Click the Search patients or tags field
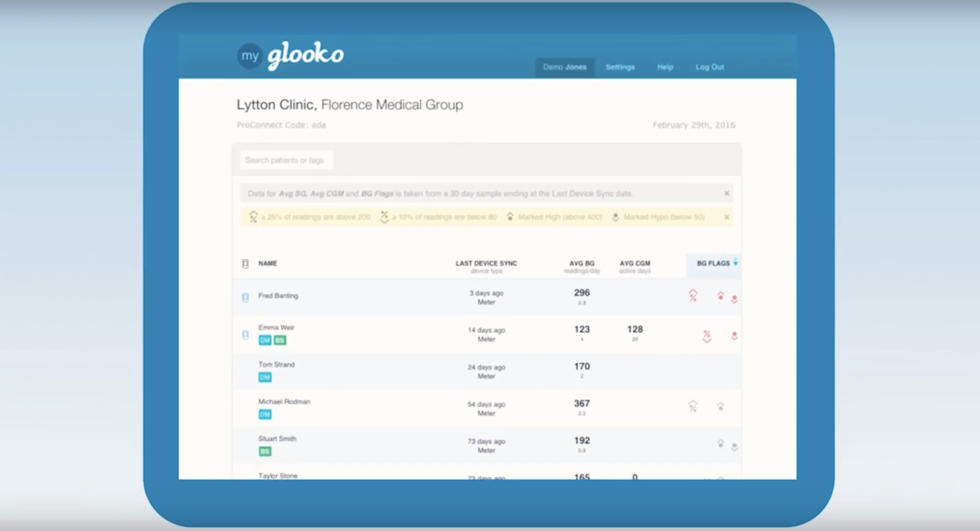This screenshot has width=980, height=531. click(x=286, y=160)
